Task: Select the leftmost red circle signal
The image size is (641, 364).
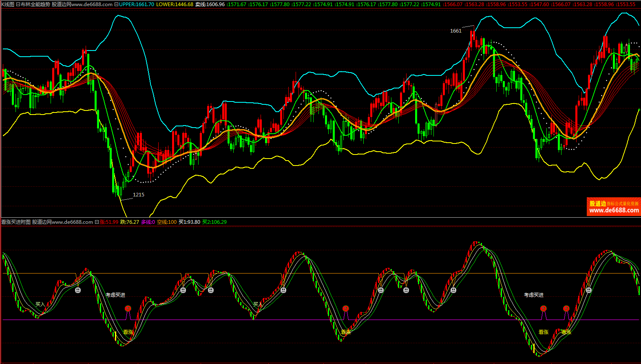Action: pyautogui.click(x=128, y=309)
